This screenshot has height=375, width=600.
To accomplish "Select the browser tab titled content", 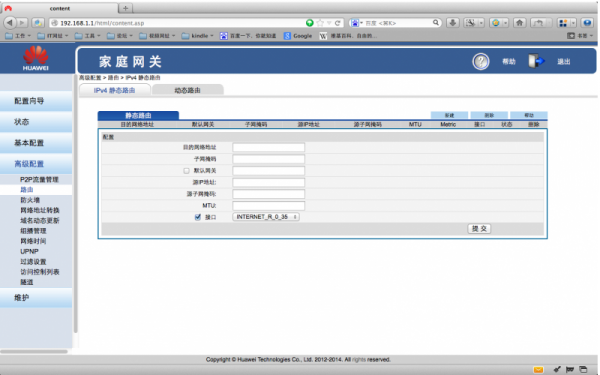I will tap(60, 8).
